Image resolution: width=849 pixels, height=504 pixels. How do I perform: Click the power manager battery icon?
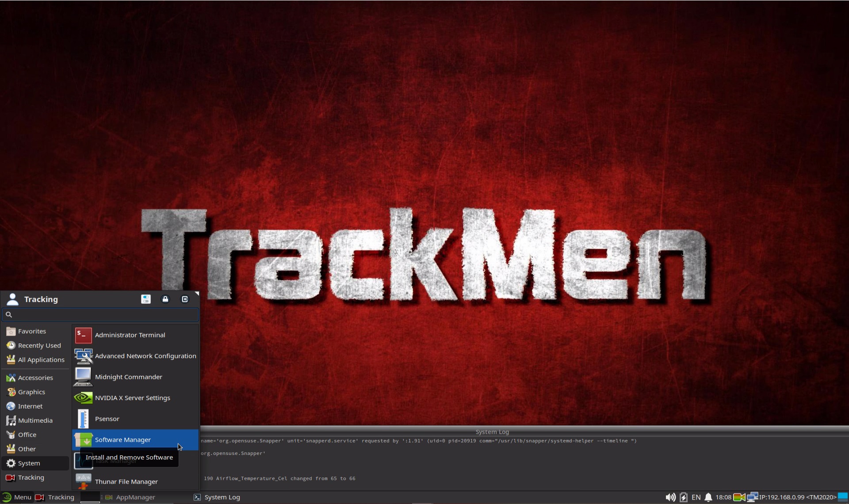point(684,497)
